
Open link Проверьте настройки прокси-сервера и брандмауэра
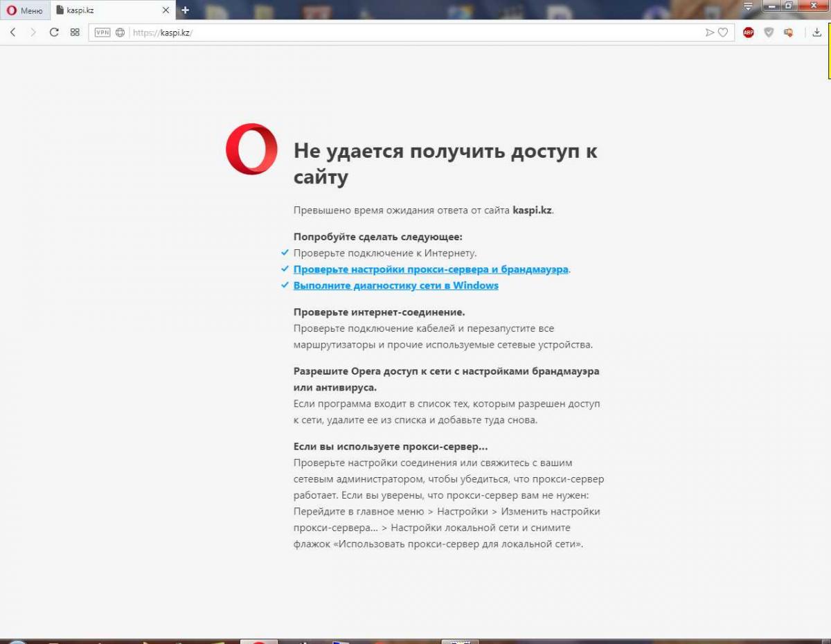pyautogui.click(x=431, y=269)
